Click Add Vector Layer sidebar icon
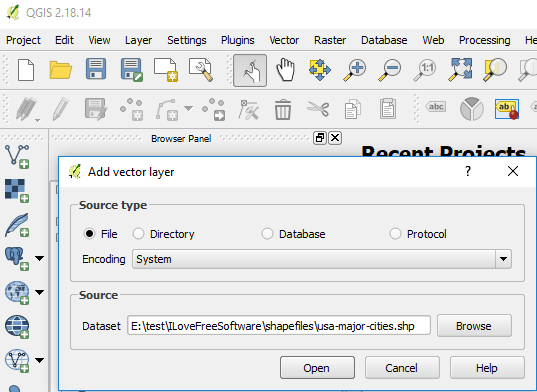 (x=17, y=157)
